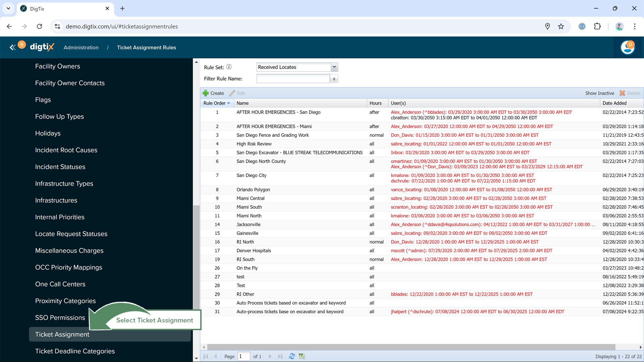Collapse the sidebar with double-chevron icon

point(12,48)
